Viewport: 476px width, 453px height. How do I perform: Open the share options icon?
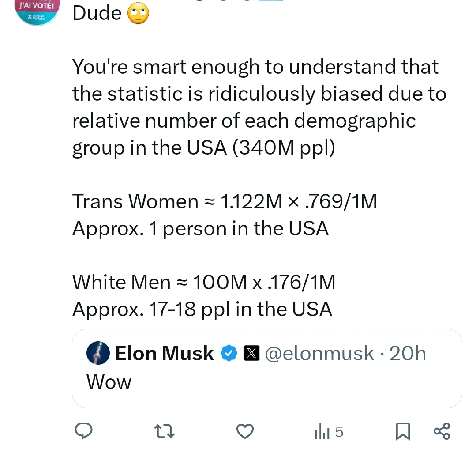(442, 431)
